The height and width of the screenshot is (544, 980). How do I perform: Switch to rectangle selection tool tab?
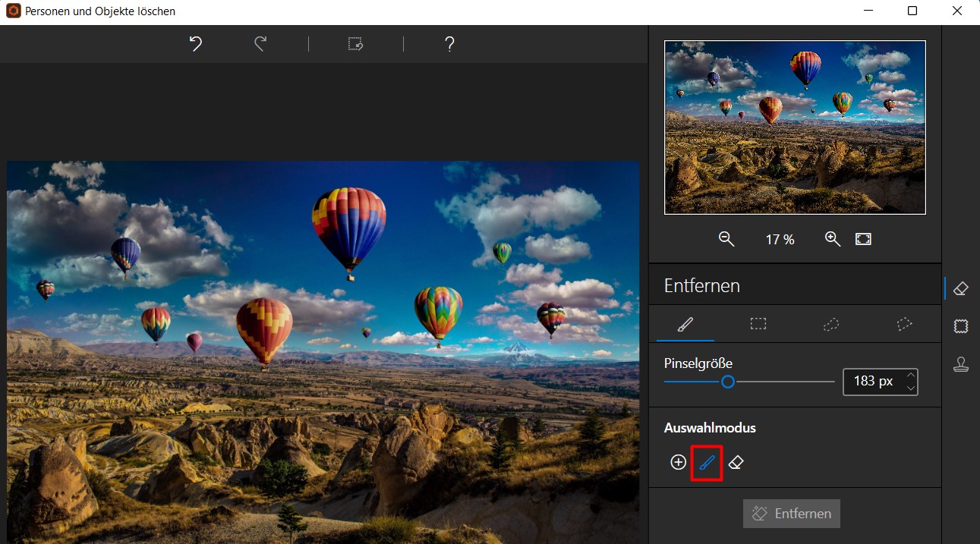tap(758, 324)
